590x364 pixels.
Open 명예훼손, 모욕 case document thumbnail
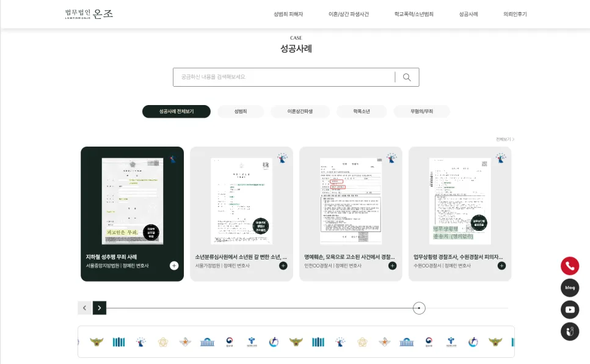(x=351, y=201)
